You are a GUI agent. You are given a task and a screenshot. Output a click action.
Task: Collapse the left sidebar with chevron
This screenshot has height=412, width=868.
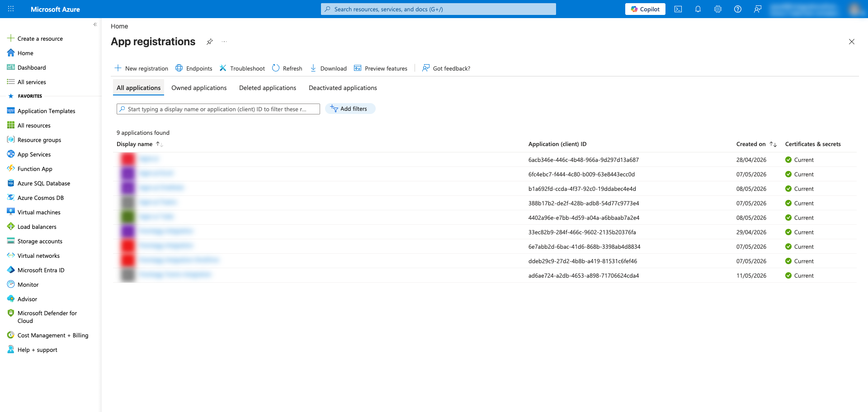95,24
